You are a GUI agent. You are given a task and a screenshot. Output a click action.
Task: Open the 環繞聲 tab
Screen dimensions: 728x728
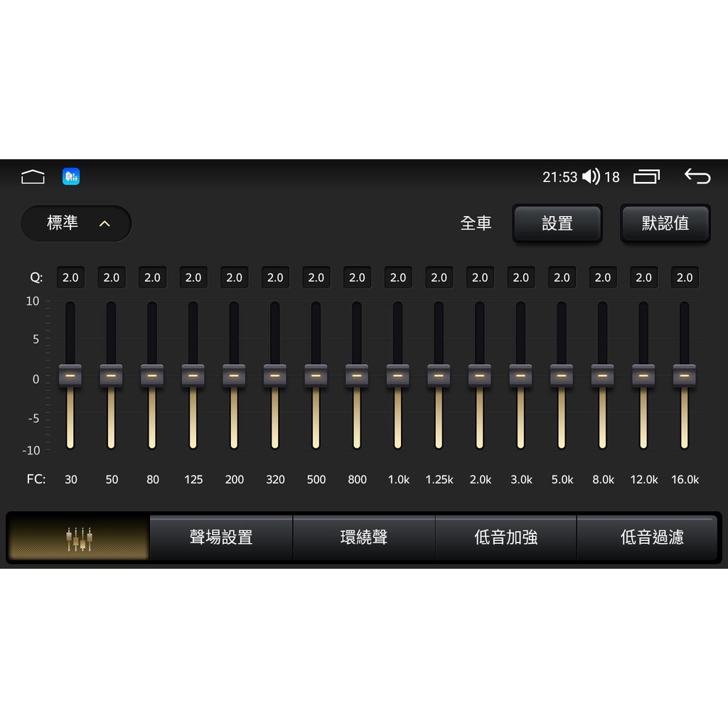point(364,538)
